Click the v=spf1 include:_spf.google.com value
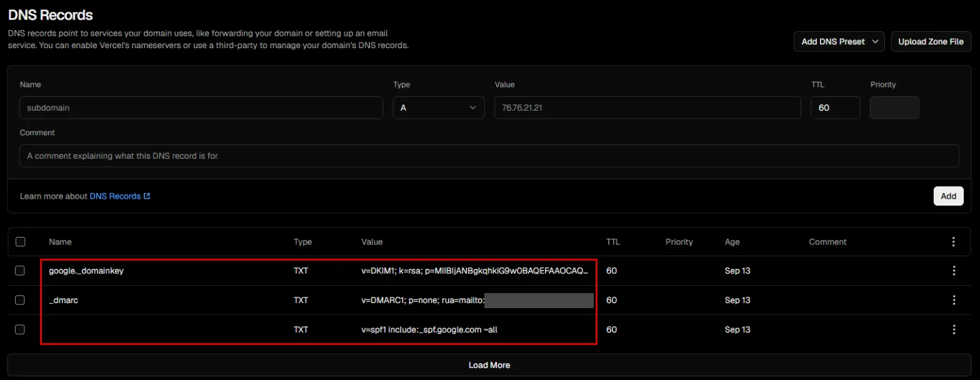This screenshot has width=980, height=380. 429,329
